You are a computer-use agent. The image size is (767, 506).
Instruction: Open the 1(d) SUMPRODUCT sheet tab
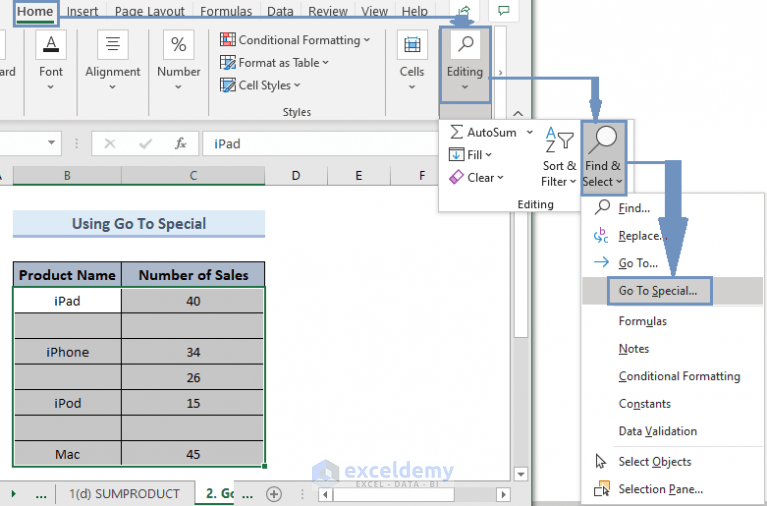coord(125,493)
